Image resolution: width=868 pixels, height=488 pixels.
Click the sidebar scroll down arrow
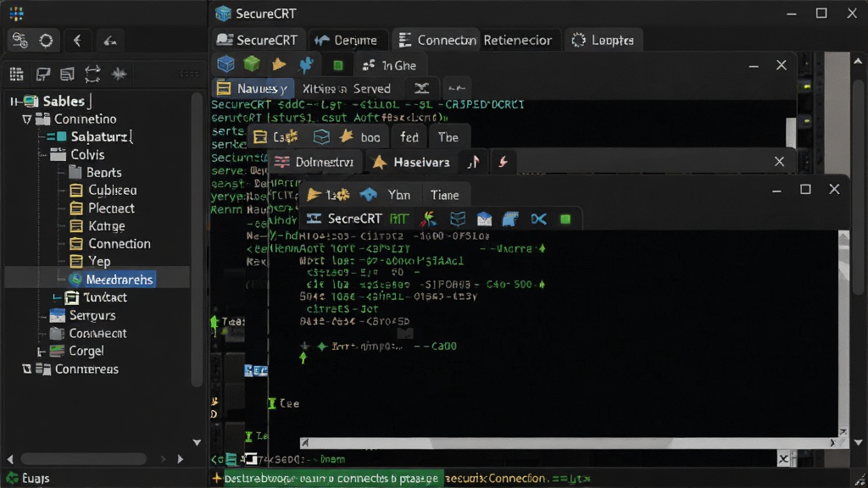click(x=197, y=442)
